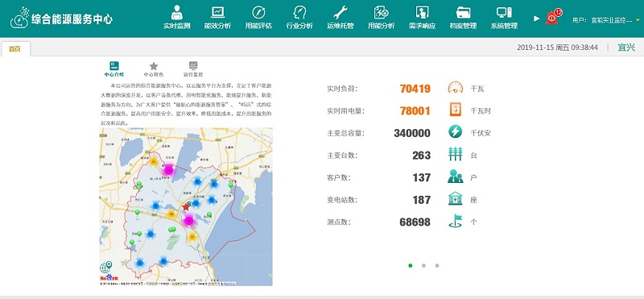This screenshot has width=644, height=299.
Task: Click the orange value 70419
Action: (415, 89)
